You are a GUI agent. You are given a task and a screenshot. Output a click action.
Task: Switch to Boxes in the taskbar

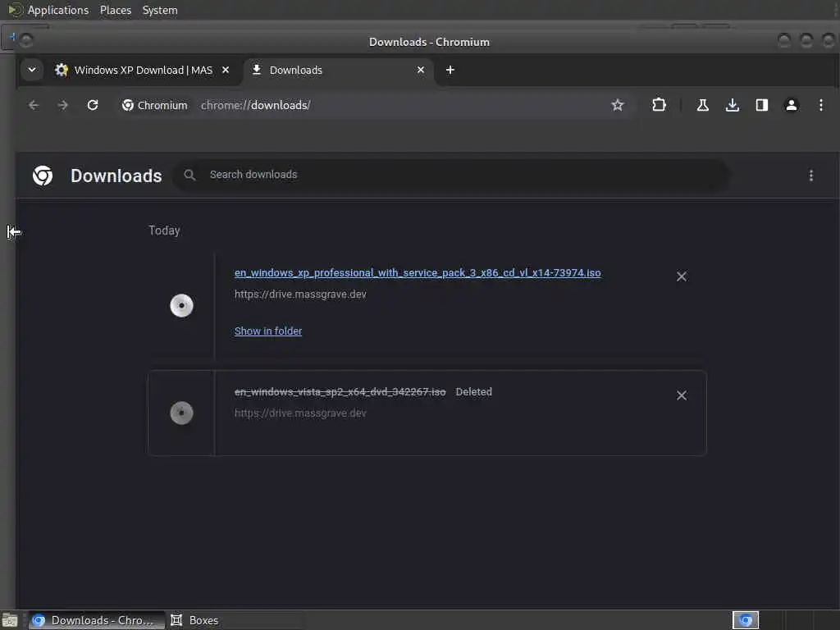click(194, 620)
